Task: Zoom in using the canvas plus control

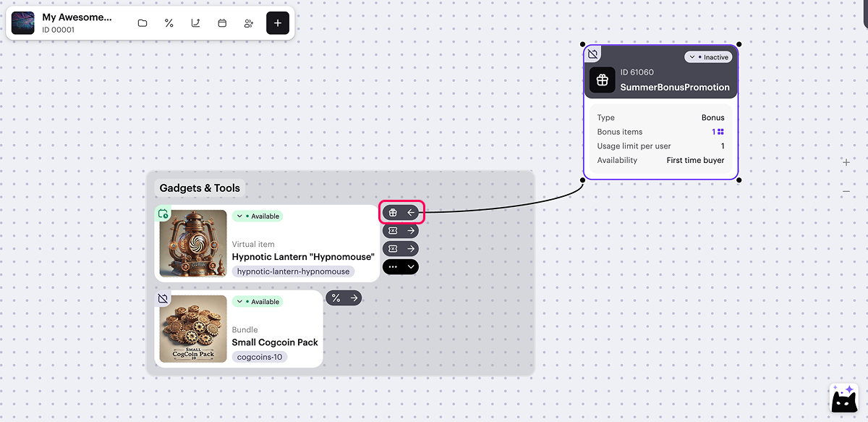Action: tap(846, 162)
